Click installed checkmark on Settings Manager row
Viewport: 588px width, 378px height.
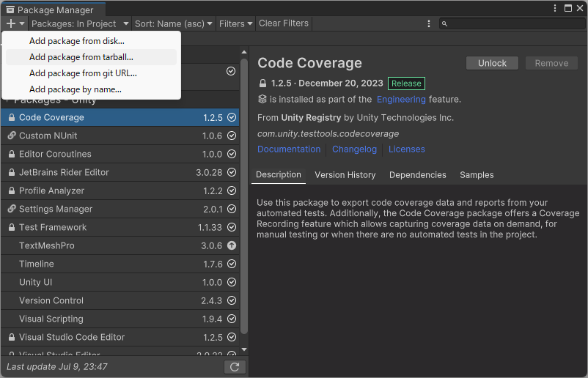[232, 209]
